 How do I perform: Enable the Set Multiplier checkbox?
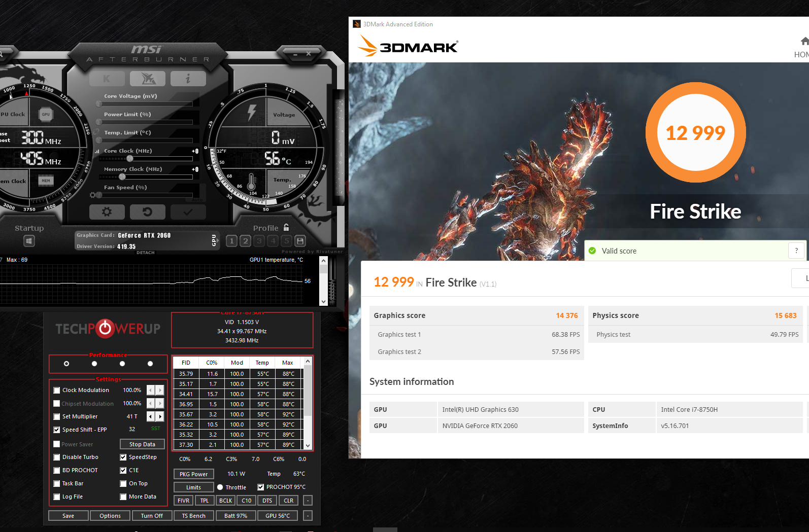(57, 417)
